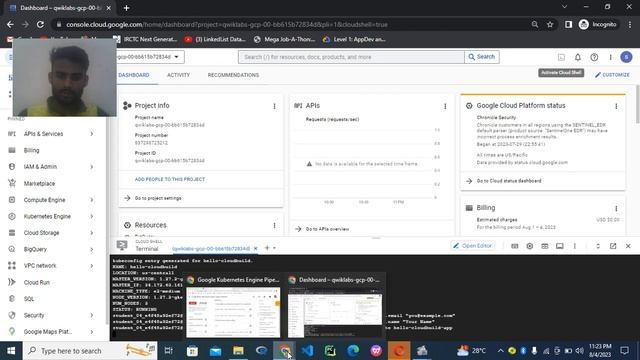Expand BigQuery submenu arrow

click(x=92, y=249)
